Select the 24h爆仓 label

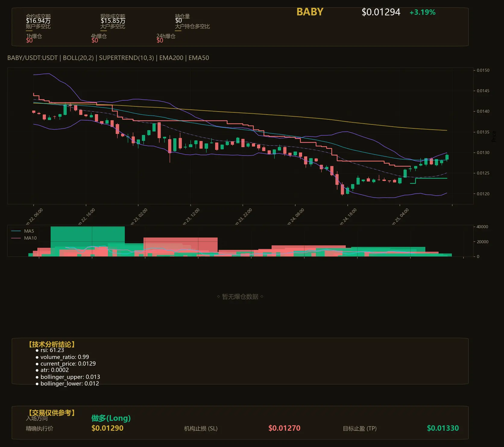click(x=166, y=36)
